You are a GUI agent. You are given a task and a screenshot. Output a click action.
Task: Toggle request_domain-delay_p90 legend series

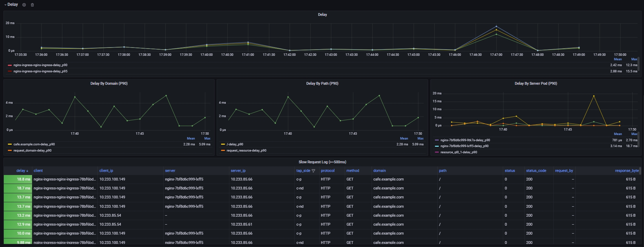[32, 151]
